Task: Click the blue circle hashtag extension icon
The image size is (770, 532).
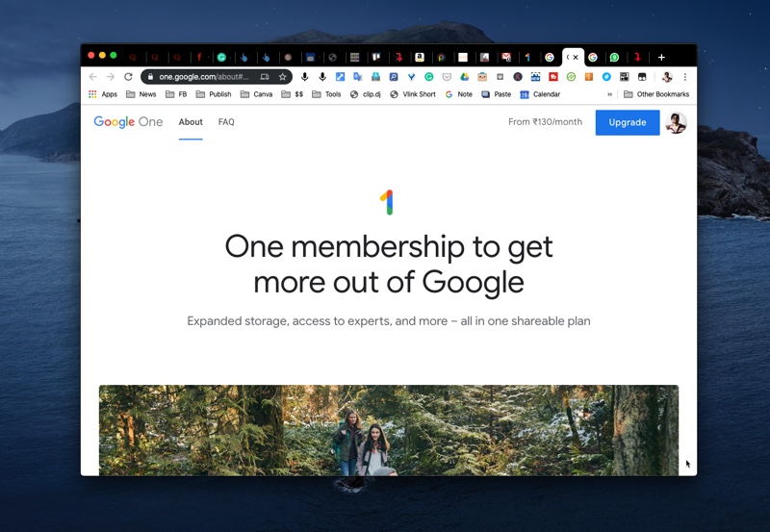Action: pyautogui.click(x=606, y=77)
